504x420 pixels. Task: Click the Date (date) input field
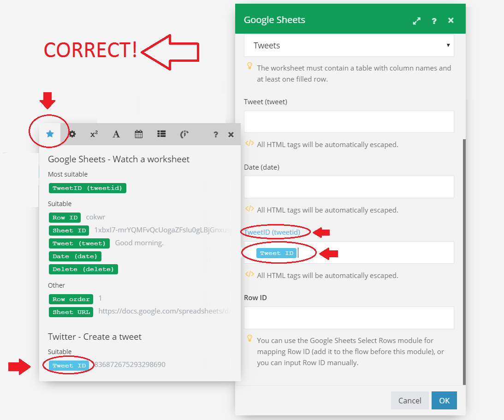[x=349, y=187]
